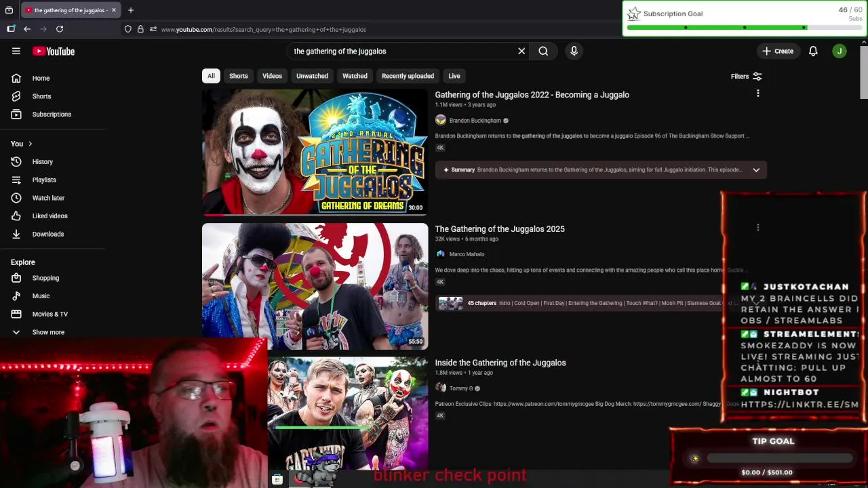Open title Inside the Gathering of the Juggalos
The image size is (868, 488).
(500, 363)
